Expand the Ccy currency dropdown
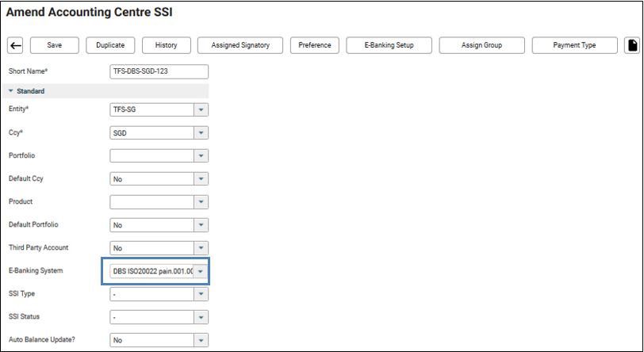 [x=201, y=134]
